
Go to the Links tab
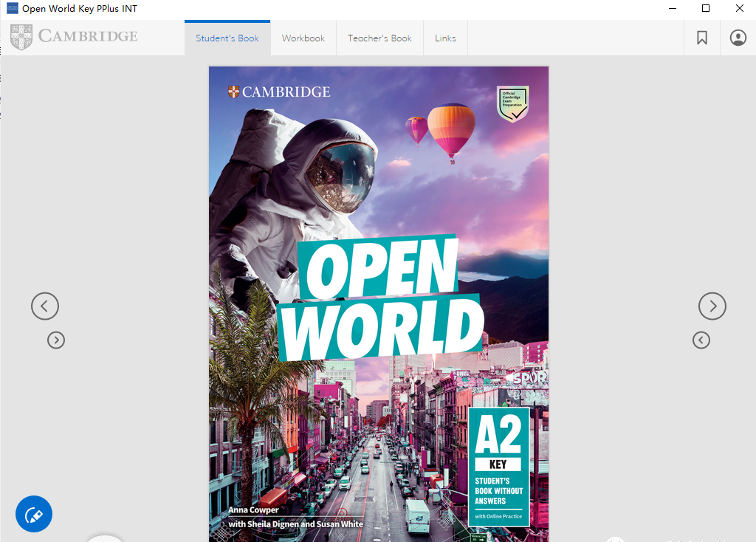pyautogui.click(x=445, y=38)
